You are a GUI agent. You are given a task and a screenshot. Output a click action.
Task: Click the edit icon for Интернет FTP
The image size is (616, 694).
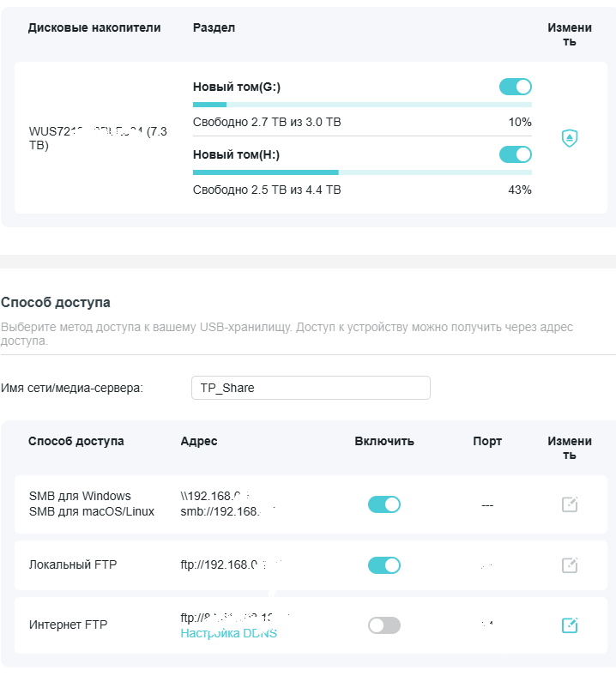point(570,625)
